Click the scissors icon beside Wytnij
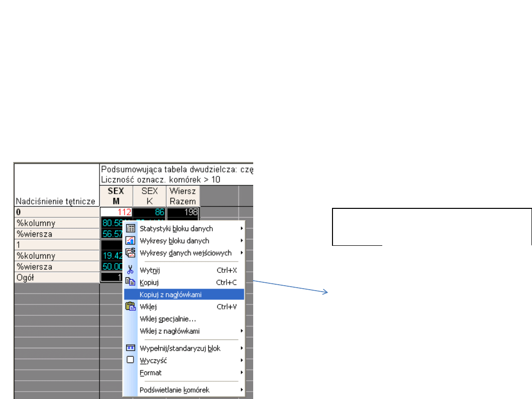The image size is (532, 399). 131,270
